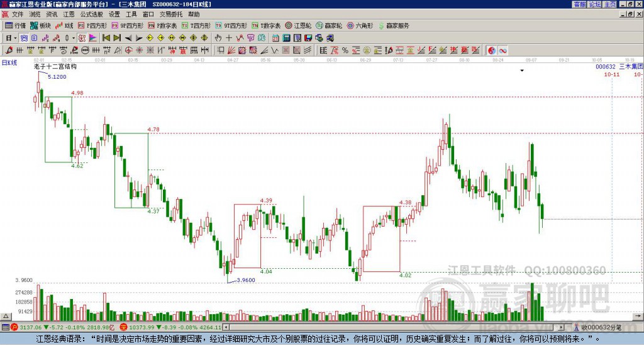The image size is (644, 345).
Task: Click the 5.1200 high price label
Action: coord(57,76)
